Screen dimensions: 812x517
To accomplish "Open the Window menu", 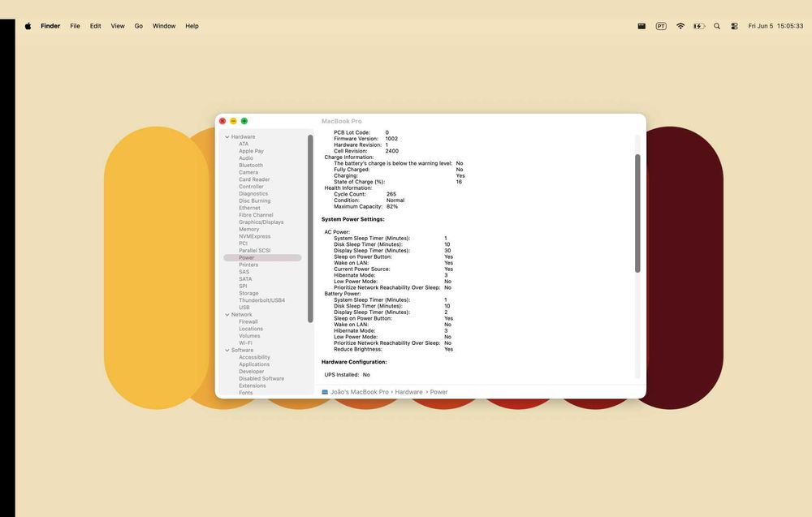I will point(164,26).
